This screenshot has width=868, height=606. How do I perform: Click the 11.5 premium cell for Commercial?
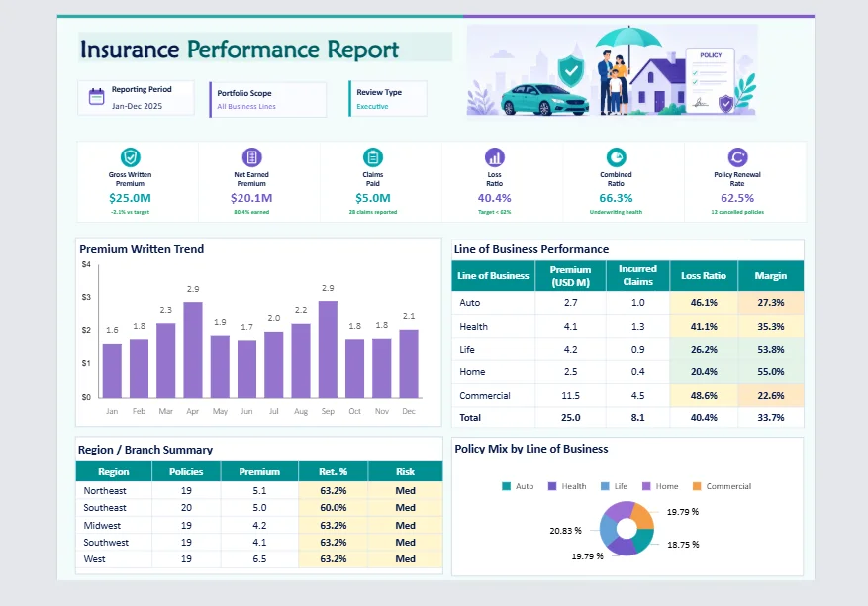(x=571, y=395)
